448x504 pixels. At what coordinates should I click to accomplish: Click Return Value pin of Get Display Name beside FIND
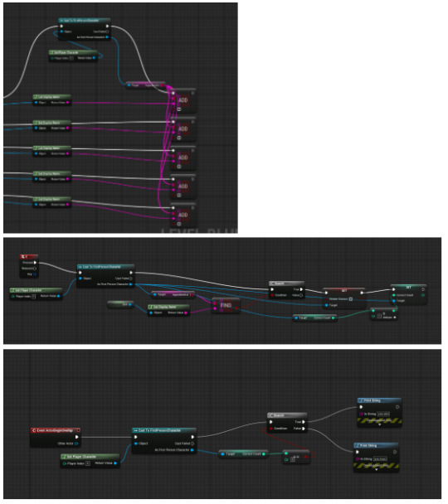186,313
